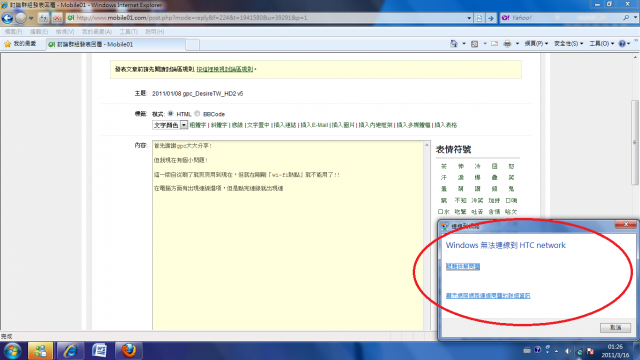Insert the 口水 emoticon
Image resolution: width=640 pixels, height=360 pixels.
[x=444, y=211]
